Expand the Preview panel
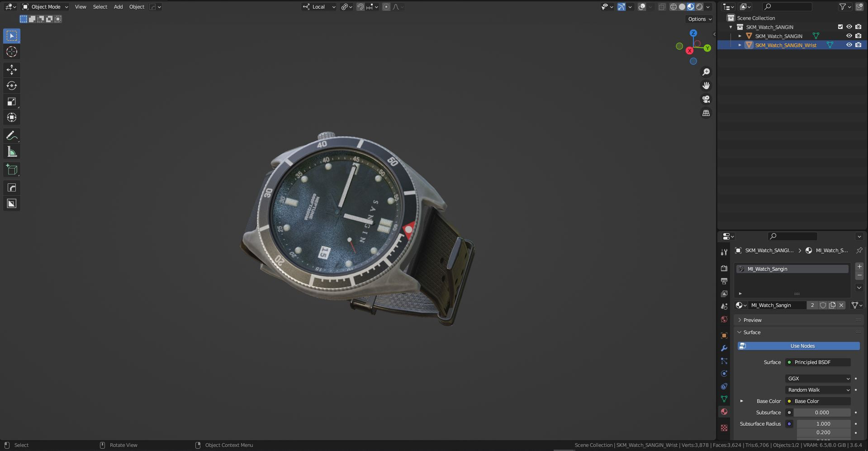This screenshot has width=868, height=451. point(752,320)
